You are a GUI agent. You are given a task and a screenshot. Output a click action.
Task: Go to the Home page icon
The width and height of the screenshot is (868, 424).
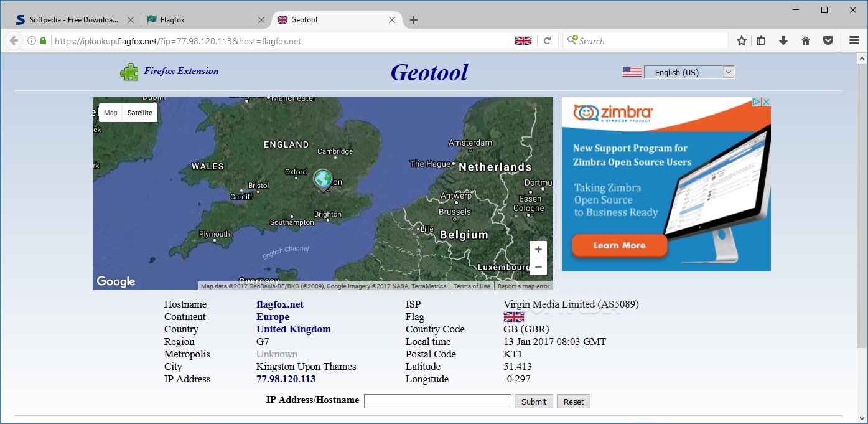click(x=806, y=40)
